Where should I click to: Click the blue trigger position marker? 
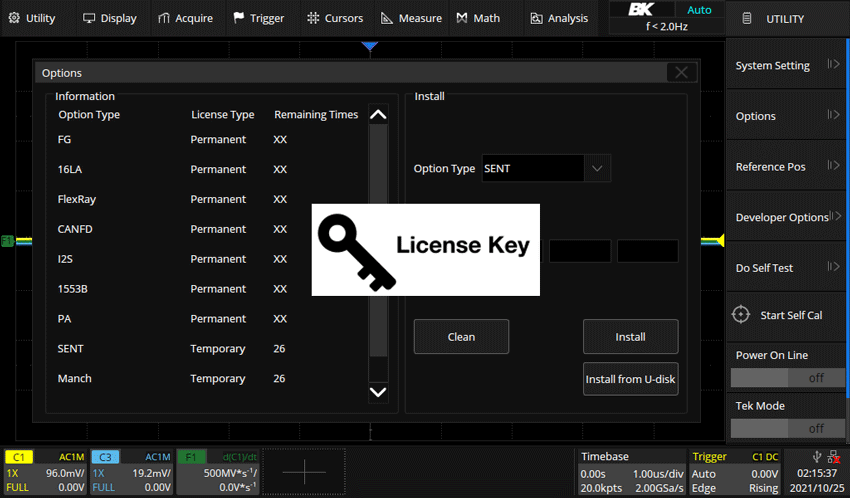tap(370, 46)
